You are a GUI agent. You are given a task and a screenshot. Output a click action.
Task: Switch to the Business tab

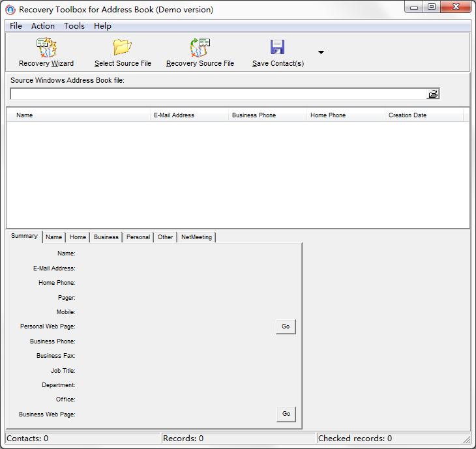(106, 237)
